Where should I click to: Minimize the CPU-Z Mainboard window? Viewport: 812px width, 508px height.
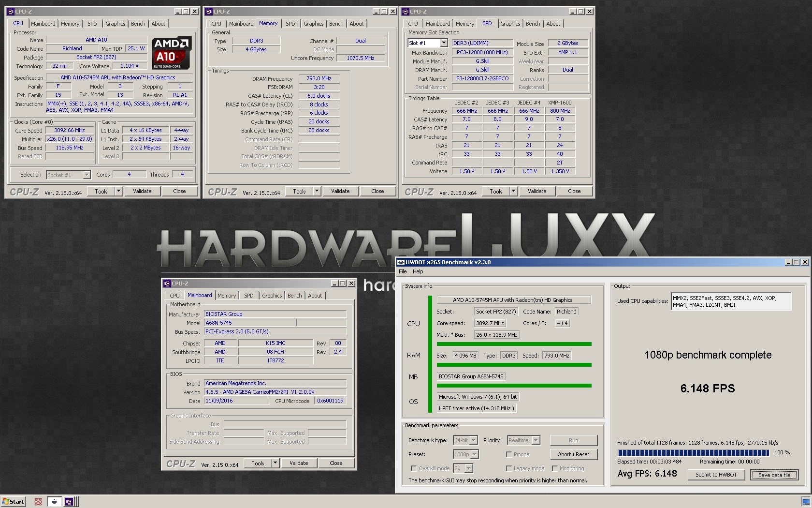(334, 284)
